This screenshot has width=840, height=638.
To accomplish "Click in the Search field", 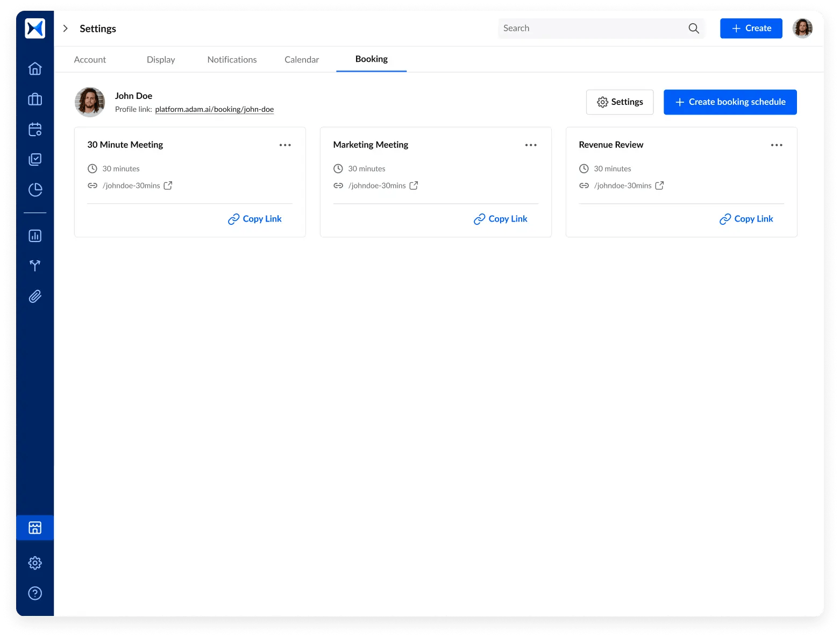I will (601, 29).
